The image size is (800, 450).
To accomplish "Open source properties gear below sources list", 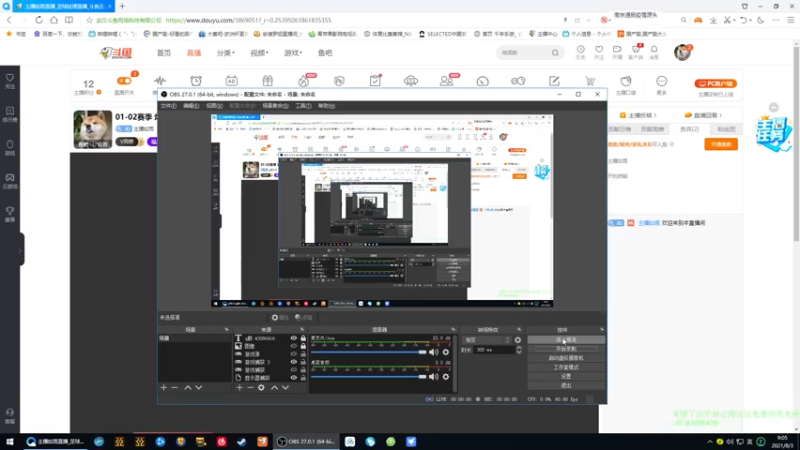I will click(261, 388).
